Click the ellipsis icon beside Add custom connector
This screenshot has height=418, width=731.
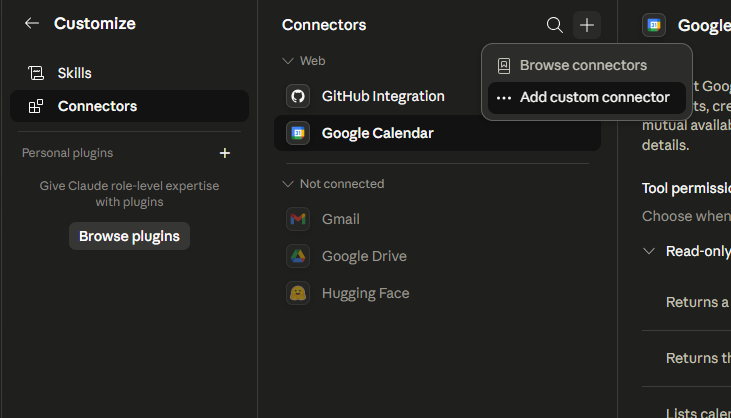click(504, 98)
